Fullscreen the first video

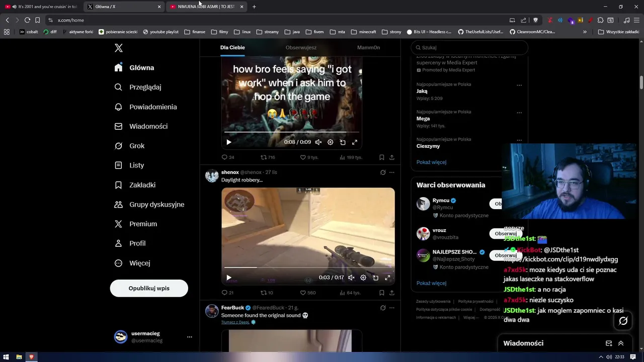(355, 142)
